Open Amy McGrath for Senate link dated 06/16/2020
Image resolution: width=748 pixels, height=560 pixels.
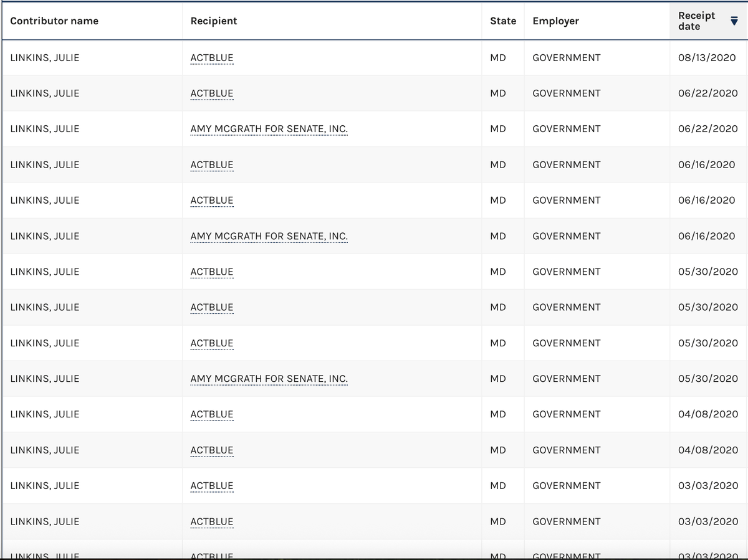coord(269,236)
